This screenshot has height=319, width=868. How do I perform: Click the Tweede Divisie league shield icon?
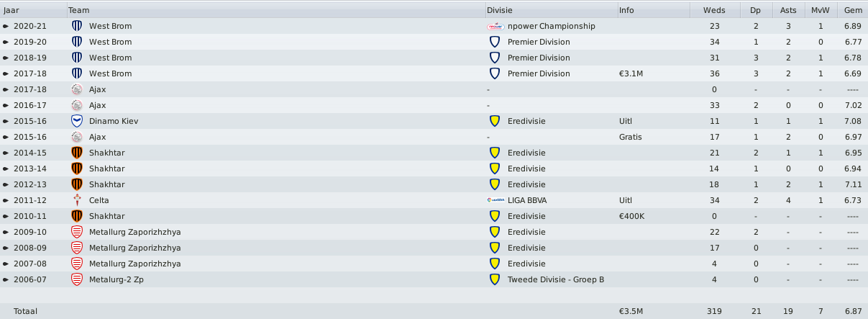[x=494, y=279]
